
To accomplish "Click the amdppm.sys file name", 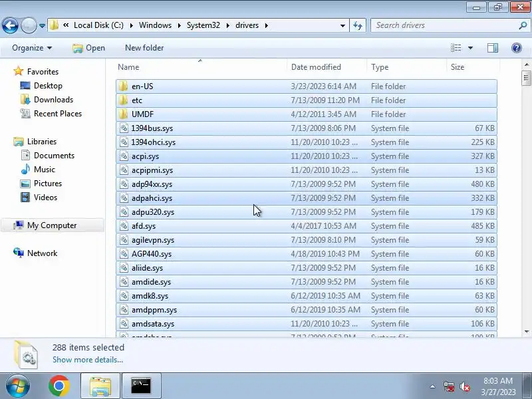I will tap(154, 310).
